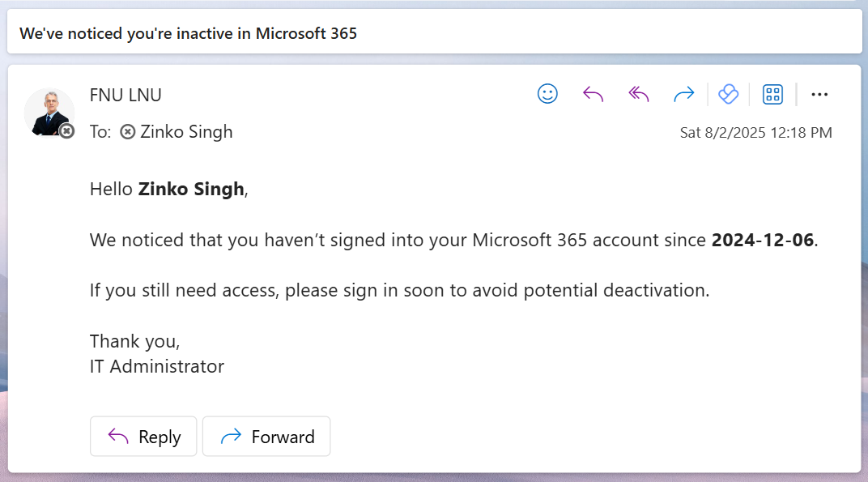This screenshot has width=868, height=482.
Task: Open the More actions ellipsis menu
Action: [x=819, y=95]
